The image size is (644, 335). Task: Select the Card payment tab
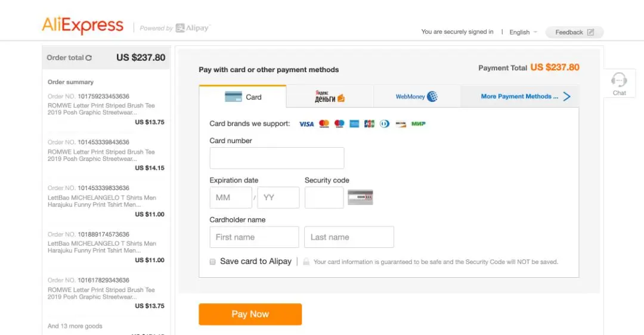[243, 97]
